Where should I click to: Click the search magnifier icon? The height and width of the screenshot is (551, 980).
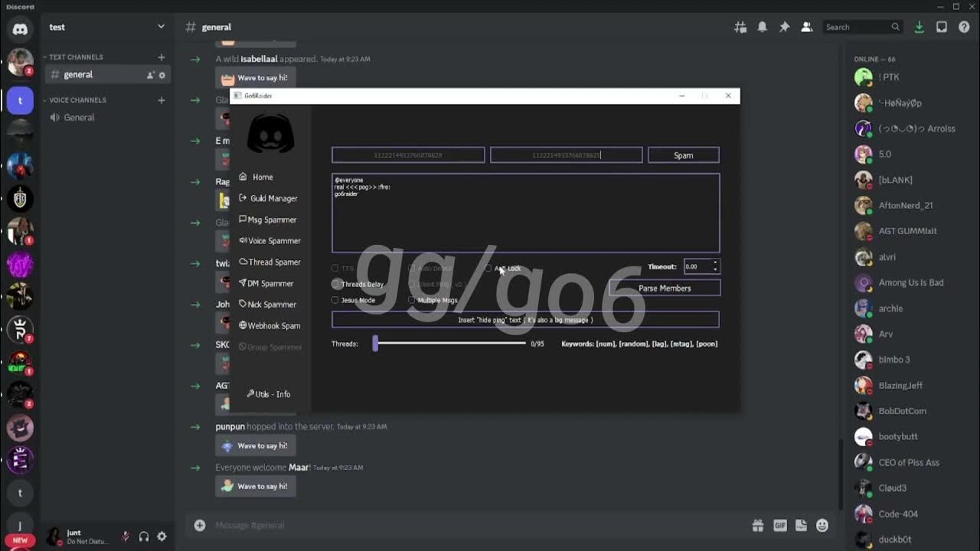click(895, 27)
